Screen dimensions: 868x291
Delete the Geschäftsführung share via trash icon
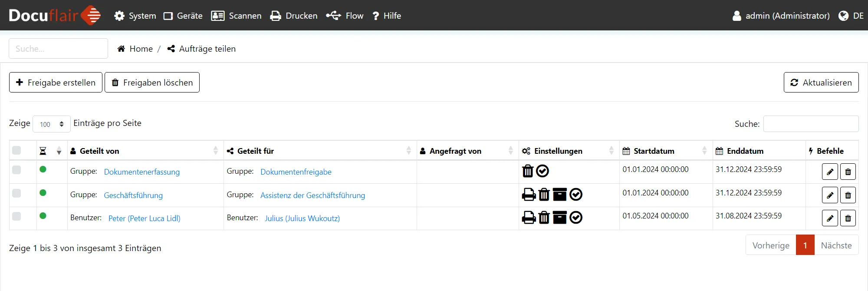(x=848, y=195)
